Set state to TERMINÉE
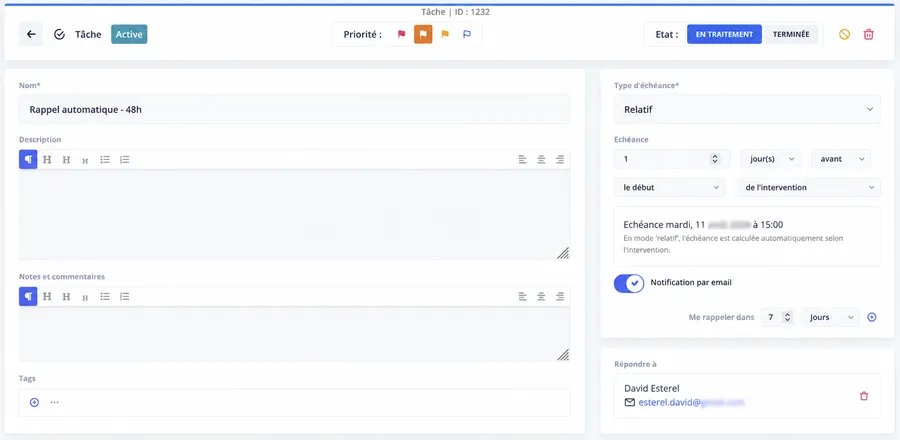This screenshot has height=440, width=900. 791,34
